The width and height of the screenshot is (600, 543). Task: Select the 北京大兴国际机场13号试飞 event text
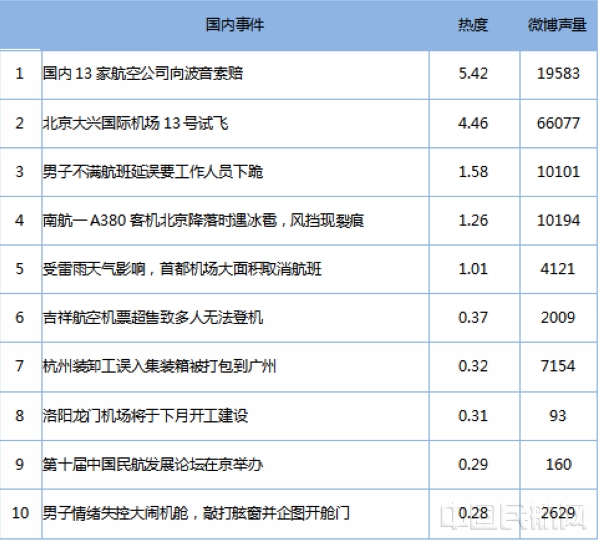tap(136, 123)
